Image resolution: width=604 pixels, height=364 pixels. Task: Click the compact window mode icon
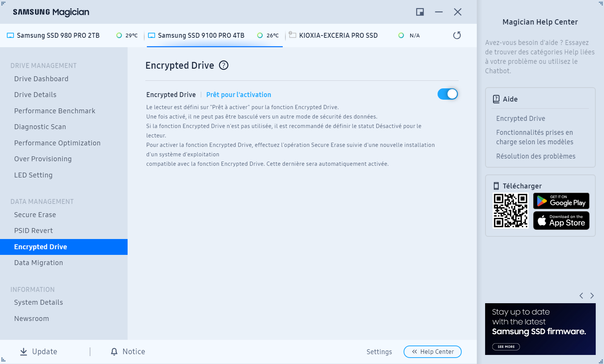420,12
